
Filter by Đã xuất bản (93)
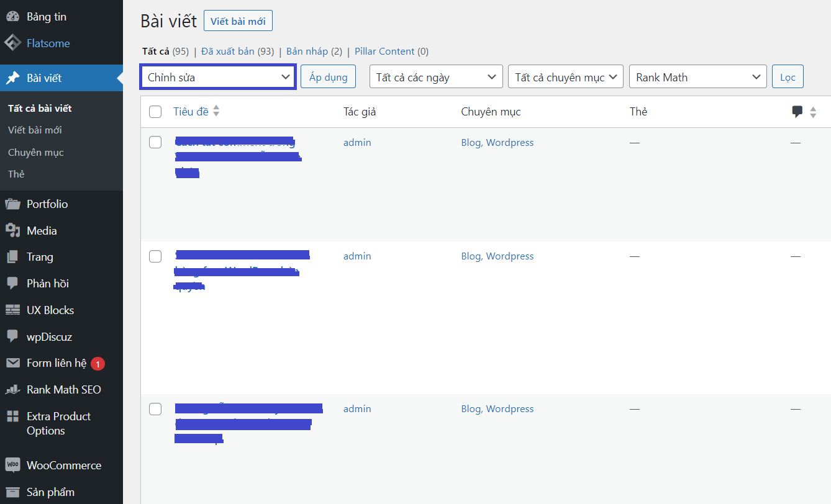click(x=237, y=52)
